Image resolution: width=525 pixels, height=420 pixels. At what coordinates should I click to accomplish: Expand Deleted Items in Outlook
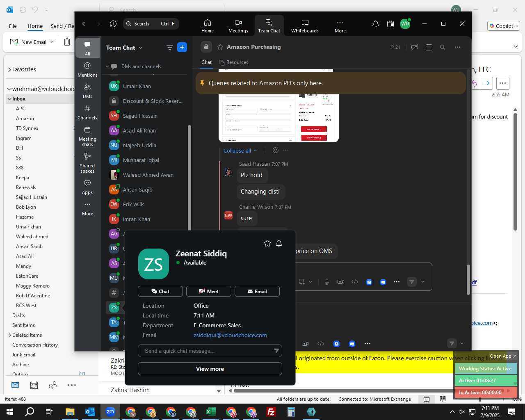click(x=9, y=335)
